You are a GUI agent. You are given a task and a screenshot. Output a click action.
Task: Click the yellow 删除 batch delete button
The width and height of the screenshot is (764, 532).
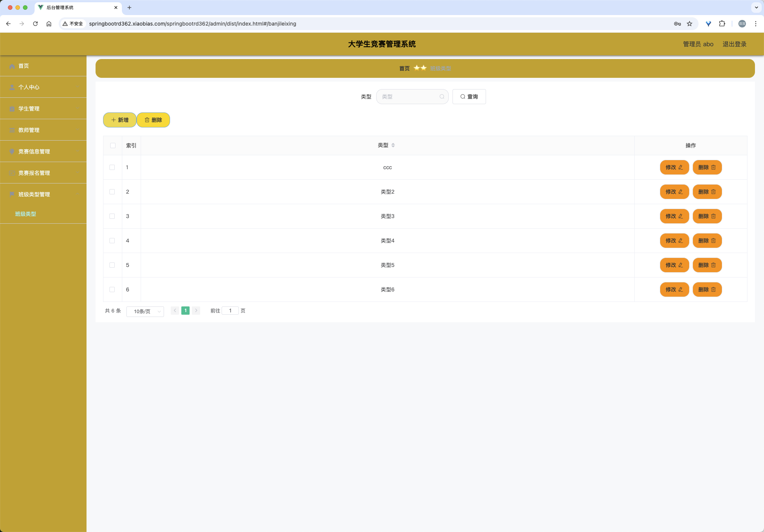[x=153, y=120]
